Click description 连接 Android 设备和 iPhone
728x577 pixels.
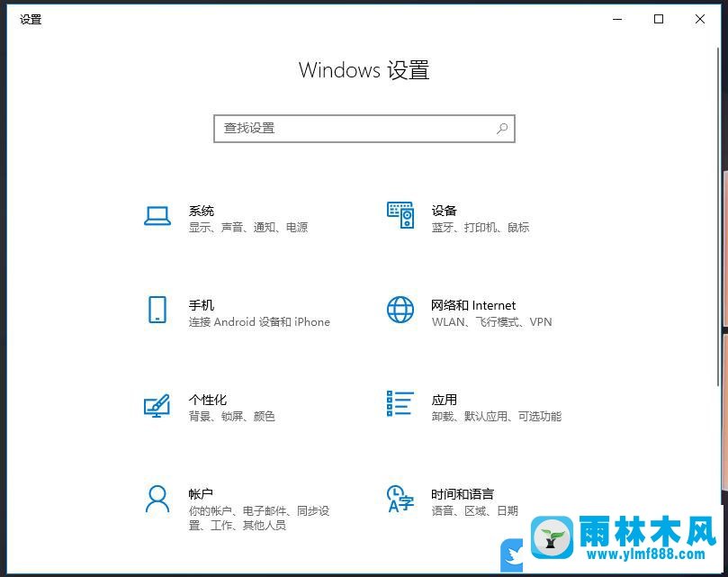[x=259, y=322]
